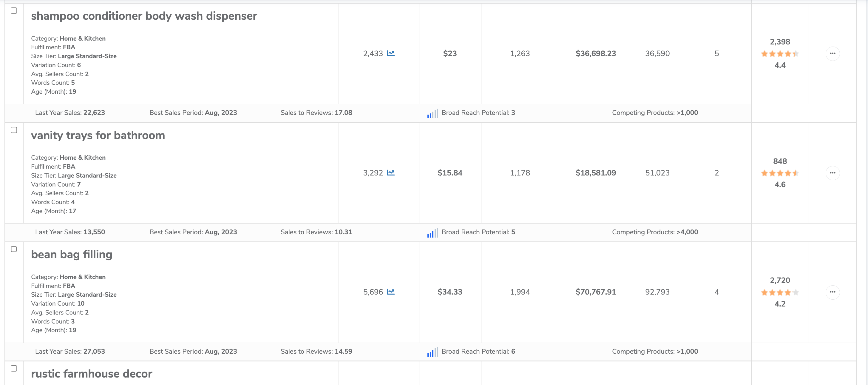Open rustic farmhouse decor keyword

[91, 374]
